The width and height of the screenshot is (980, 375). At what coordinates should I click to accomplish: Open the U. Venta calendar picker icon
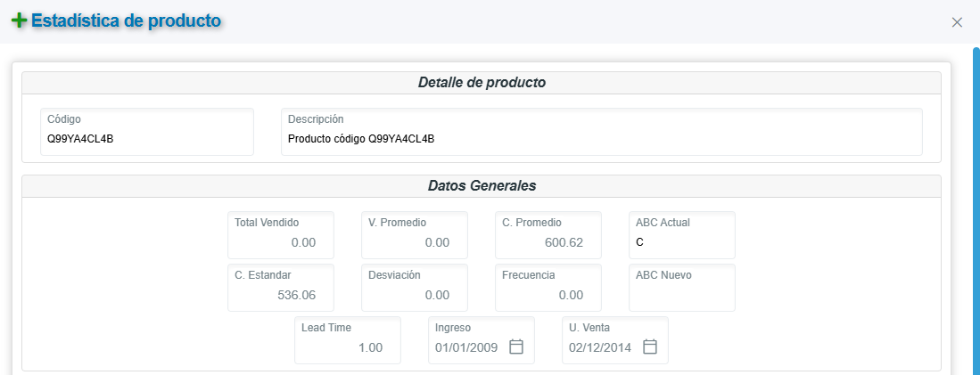tap(650, 347)
